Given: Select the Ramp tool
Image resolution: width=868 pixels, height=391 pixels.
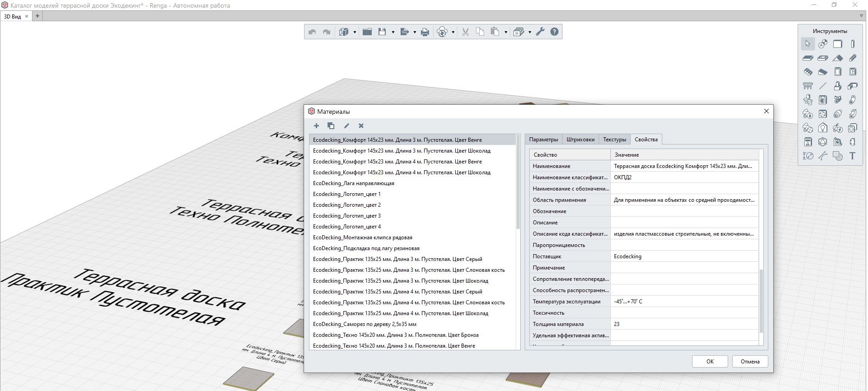Looking at the screenshot, I should point(823,72).
